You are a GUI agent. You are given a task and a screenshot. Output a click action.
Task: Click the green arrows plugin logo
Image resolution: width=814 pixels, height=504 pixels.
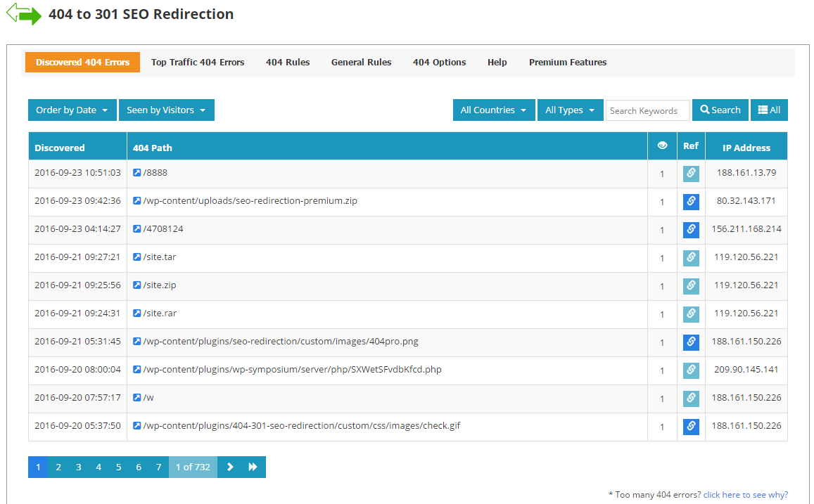[24, 14]
